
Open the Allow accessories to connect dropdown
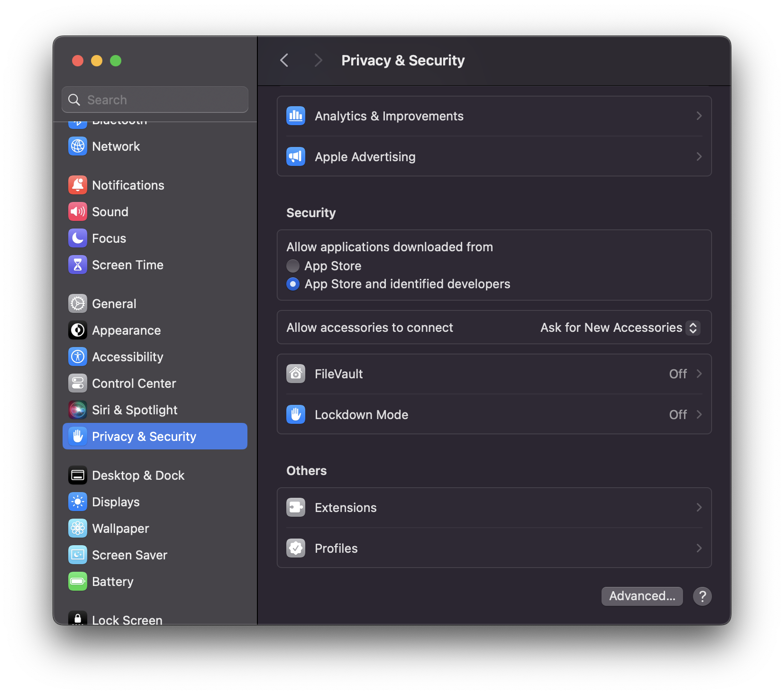click(x=693, y=328)
